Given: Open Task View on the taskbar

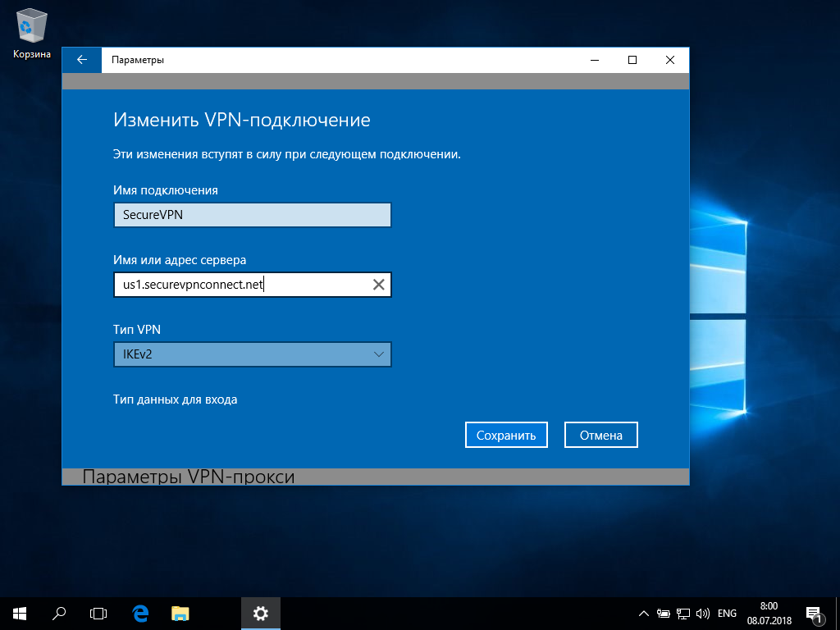Looking at the screenshot, I should tap(98, 614).
